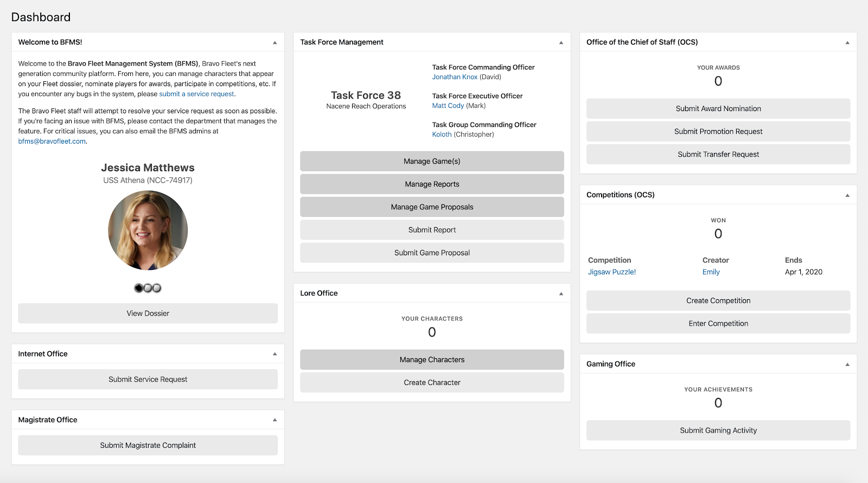Screen dimensions: 868x483
Task: Open Jonathan Knox profile link
Action: (x=455, y=77)
